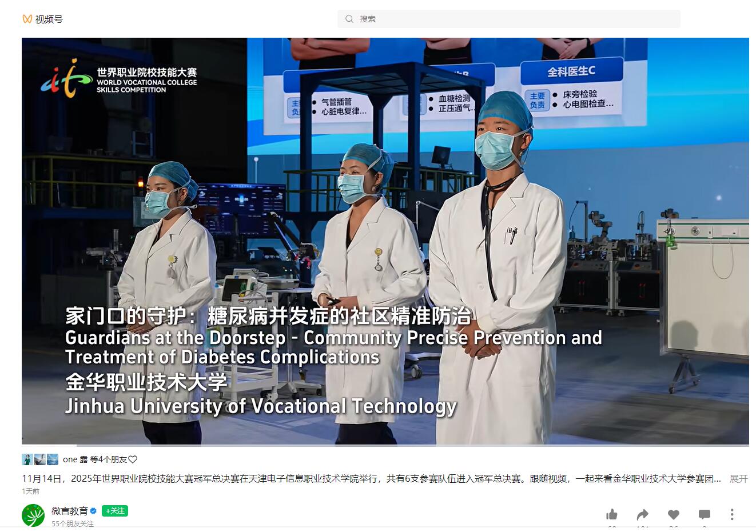Click the 视频号 home text

point(49,19)
